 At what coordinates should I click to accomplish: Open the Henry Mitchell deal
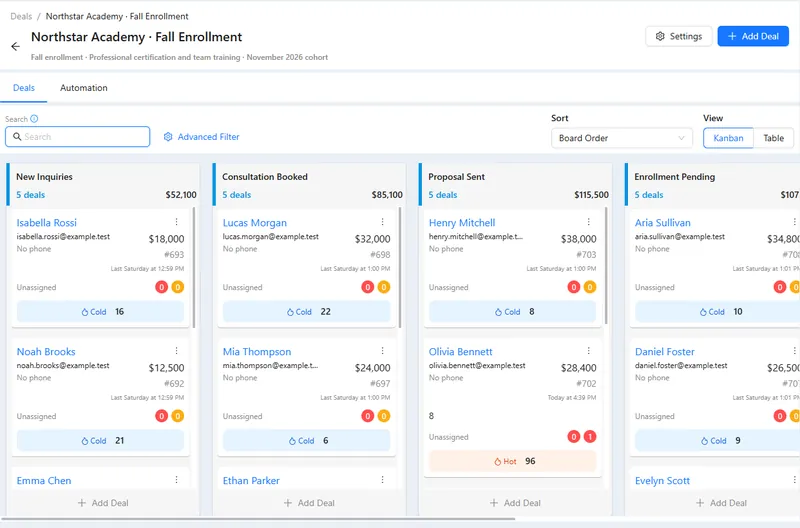(462, 223)
